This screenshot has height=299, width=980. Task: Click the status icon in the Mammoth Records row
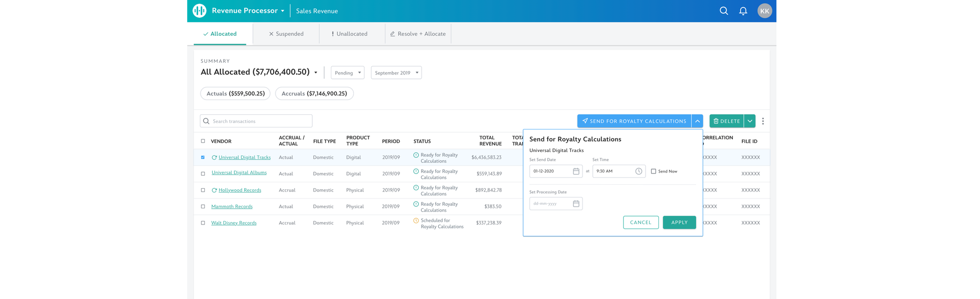point(416,204)
